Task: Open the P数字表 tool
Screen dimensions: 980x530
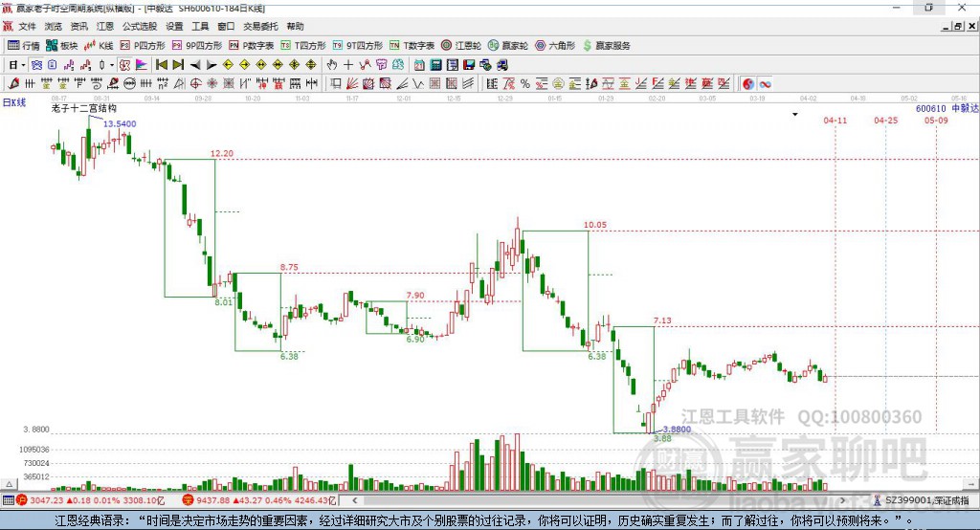Action: click(x=252, y=46)
